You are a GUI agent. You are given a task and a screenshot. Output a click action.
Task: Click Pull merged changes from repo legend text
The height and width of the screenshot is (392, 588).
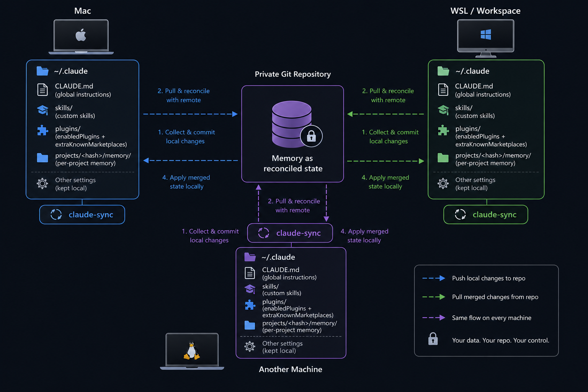(x=495, y=297)
